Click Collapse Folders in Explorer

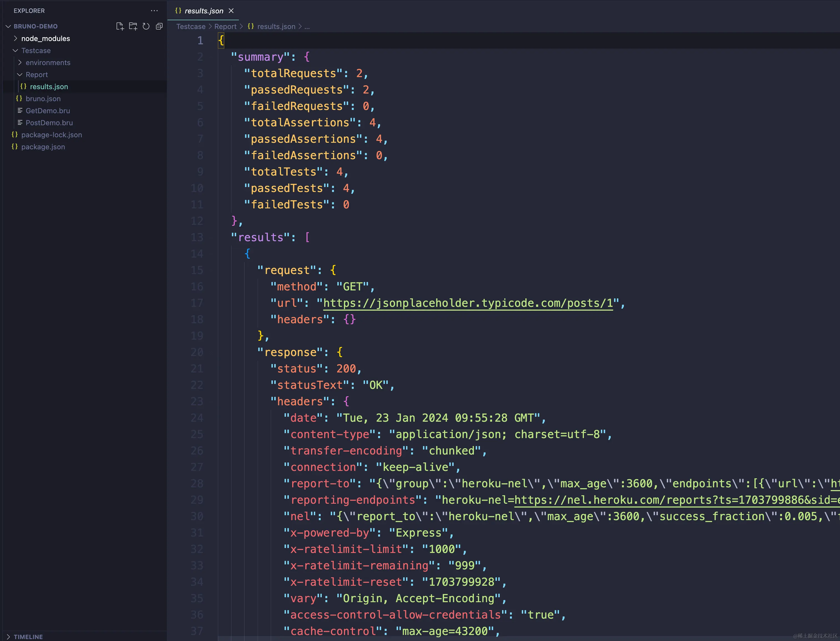(x=159, y=26)
